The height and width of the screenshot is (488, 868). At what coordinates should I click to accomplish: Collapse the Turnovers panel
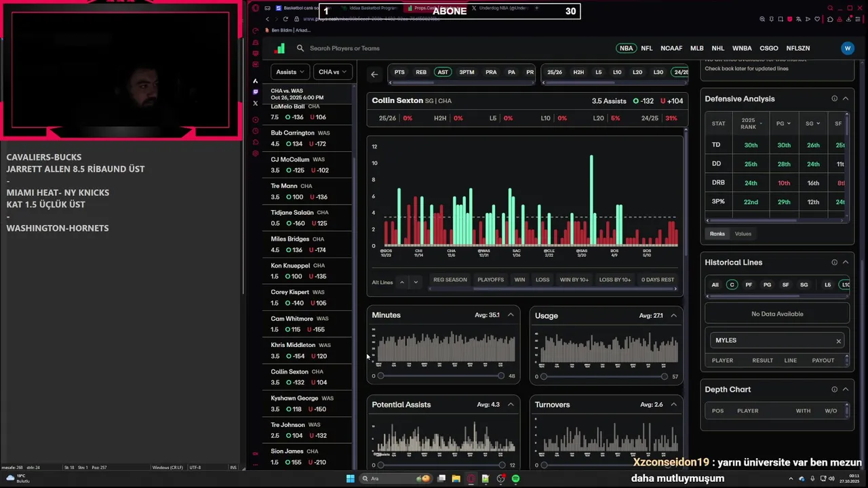[673, 405]
